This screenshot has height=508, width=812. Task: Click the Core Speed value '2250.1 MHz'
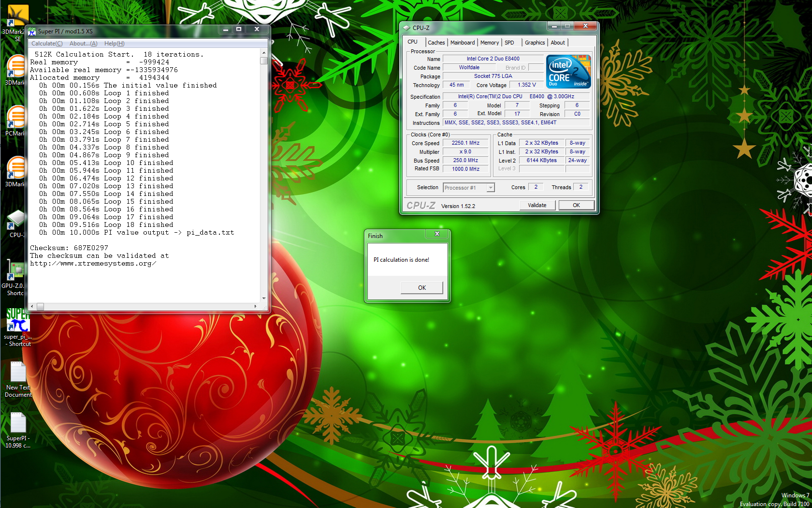click(x=465, y=143)
